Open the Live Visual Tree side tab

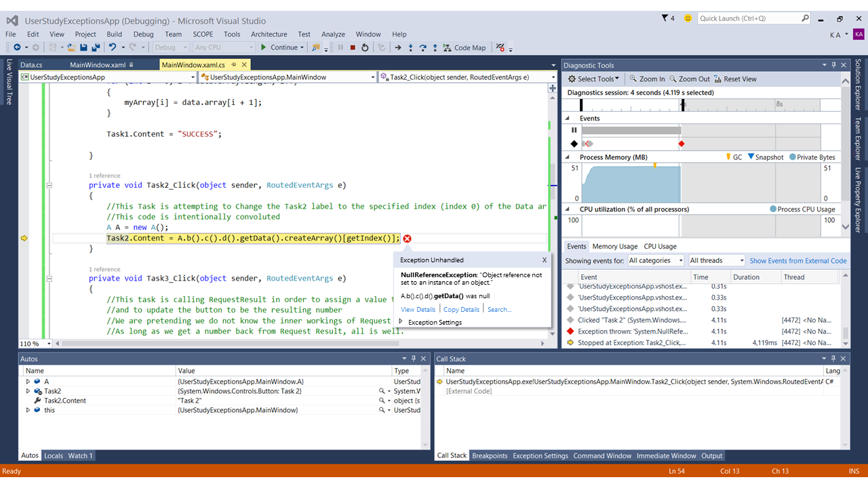[x=9, y=82]
